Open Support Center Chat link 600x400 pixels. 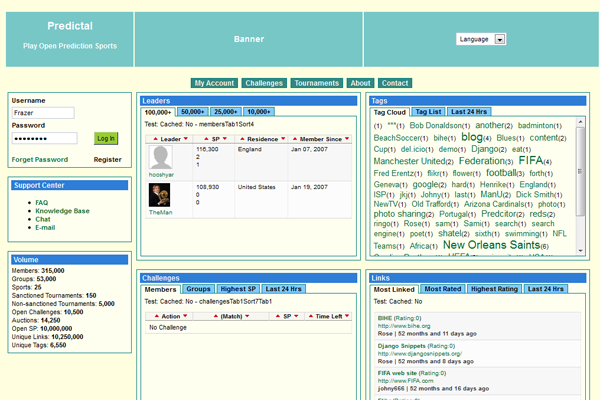pos(43,219)
